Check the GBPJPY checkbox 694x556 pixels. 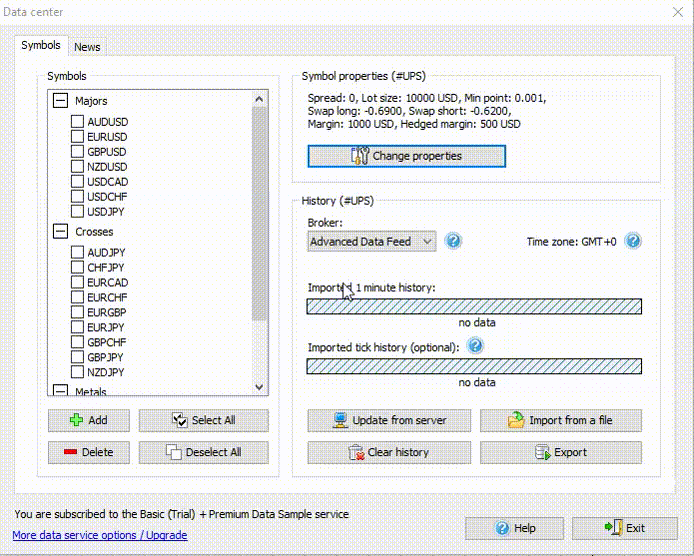click(77, 357)
